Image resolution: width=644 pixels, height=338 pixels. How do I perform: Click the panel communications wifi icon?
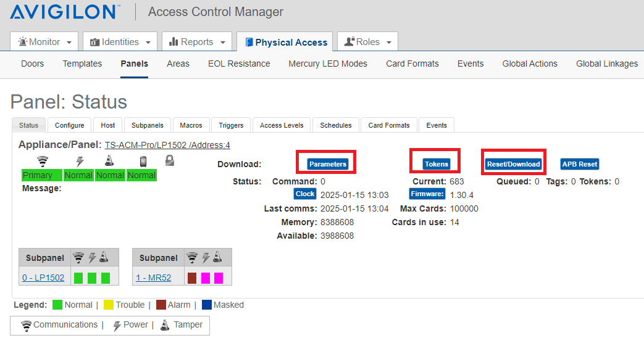tap(42, 162)
